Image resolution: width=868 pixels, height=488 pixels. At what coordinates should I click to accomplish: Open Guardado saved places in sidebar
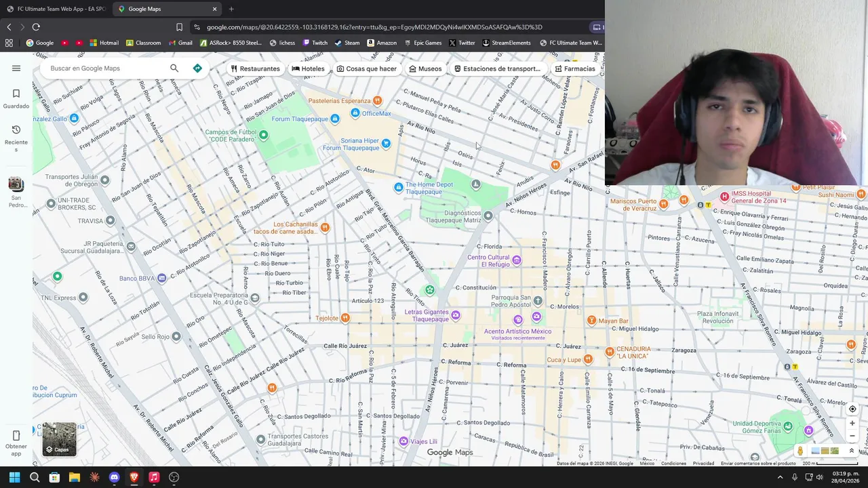(16, 98)
